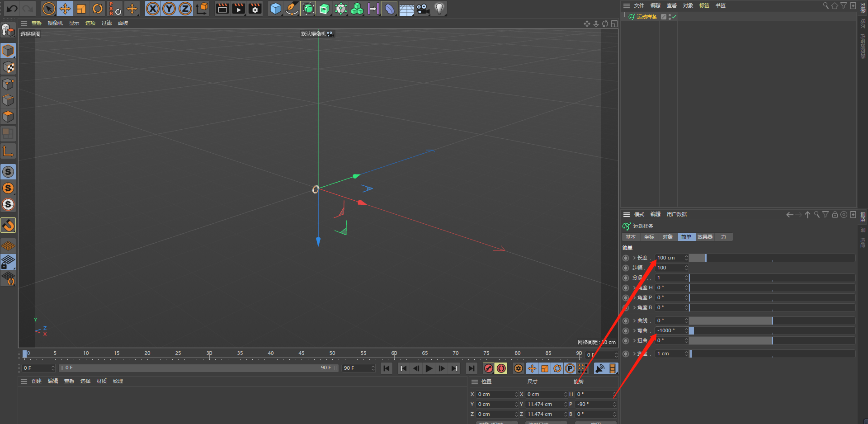Activate the Scale tool

tap(81, 9)
